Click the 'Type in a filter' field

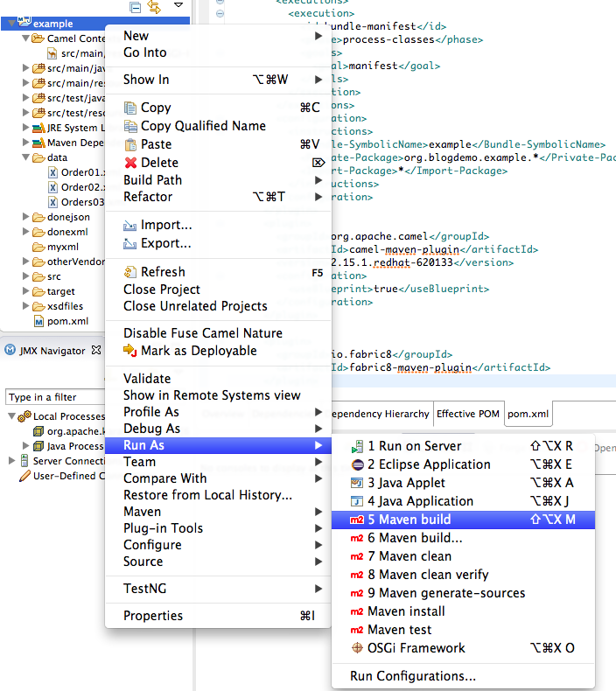pyautogui.click(x=55, y=397)
